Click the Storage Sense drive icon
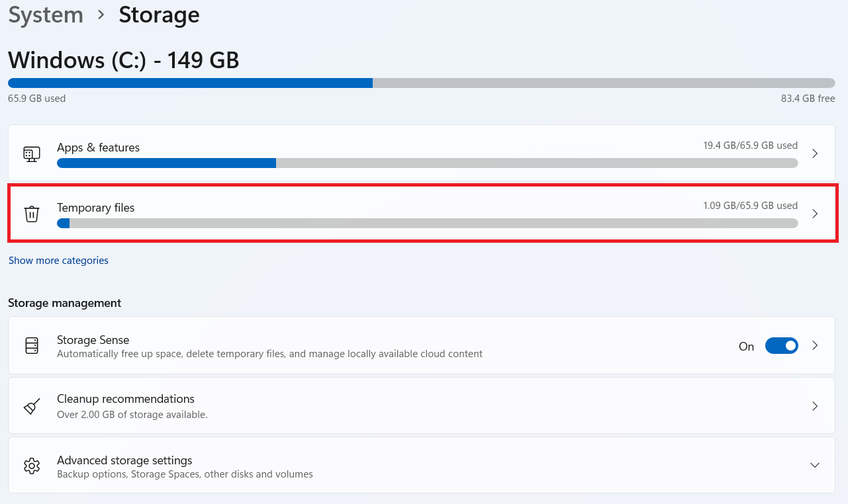The image size is (848, 504). pos(32,345)
